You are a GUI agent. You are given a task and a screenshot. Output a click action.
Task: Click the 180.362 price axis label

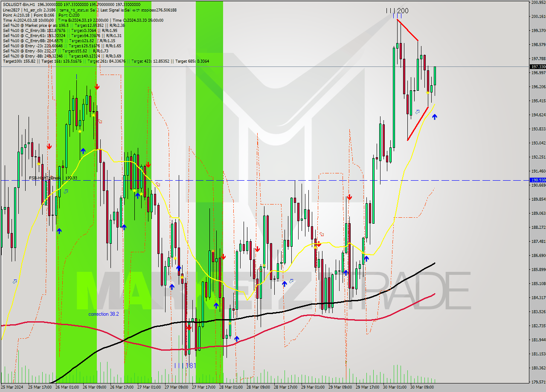tap(538, 368)
